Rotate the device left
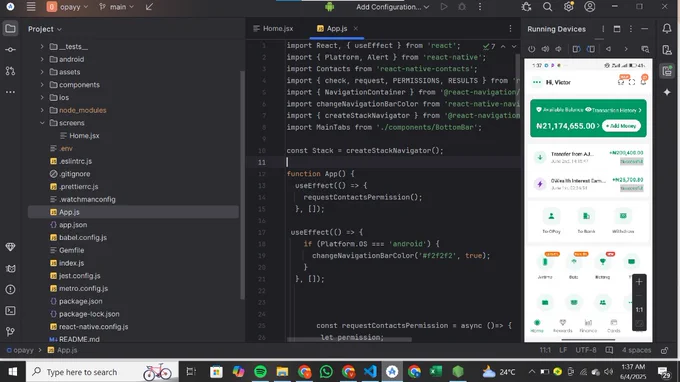This screenshot has width=680, height=382. (576, 49)
